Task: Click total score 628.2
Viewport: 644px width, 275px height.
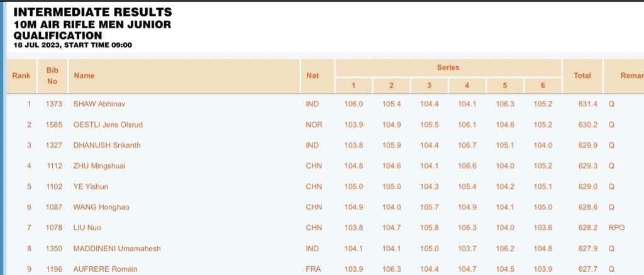Action: pyautogui.click(x=588, y=228)
